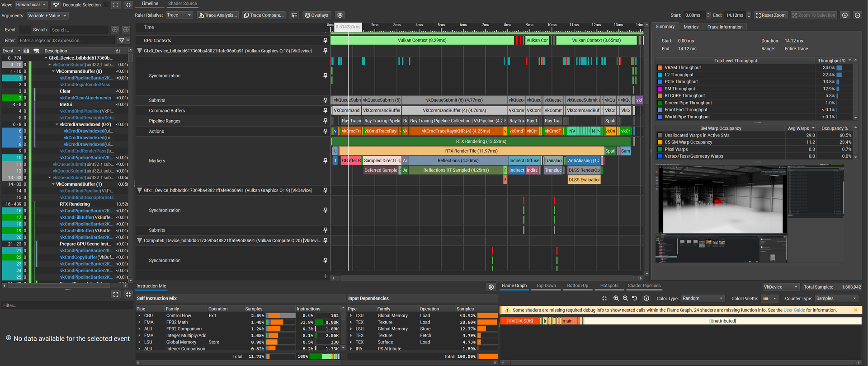Viewport: 868px width, 366px height.
Task: Click the Trace Analysis button
Action: pyautogui.click(x=218, y=15)
